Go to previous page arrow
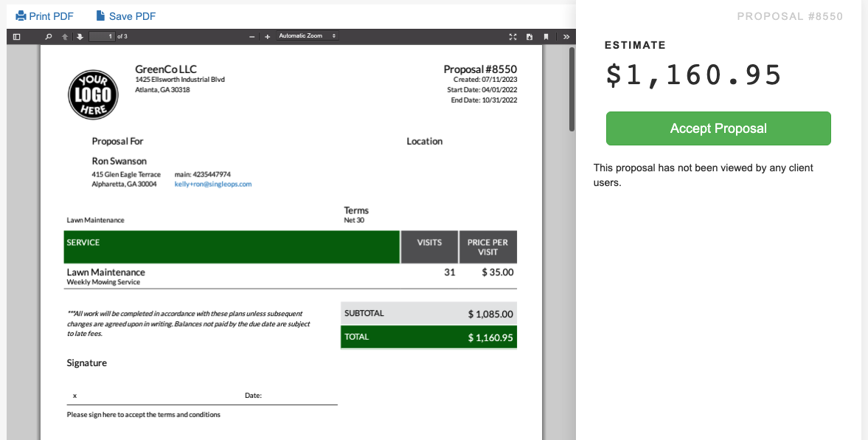This screenshot has height=440, width=868. coord(65,36)
